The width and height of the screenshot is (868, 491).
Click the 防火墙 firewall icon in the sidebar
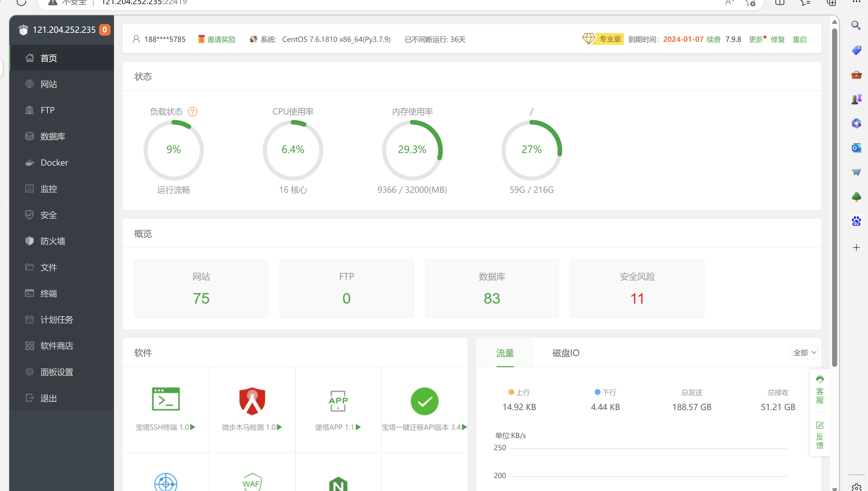tap(29, 241)
